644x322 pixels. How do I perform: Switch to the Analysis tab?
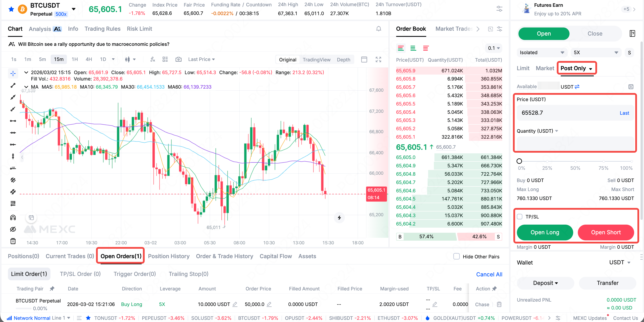45,29
